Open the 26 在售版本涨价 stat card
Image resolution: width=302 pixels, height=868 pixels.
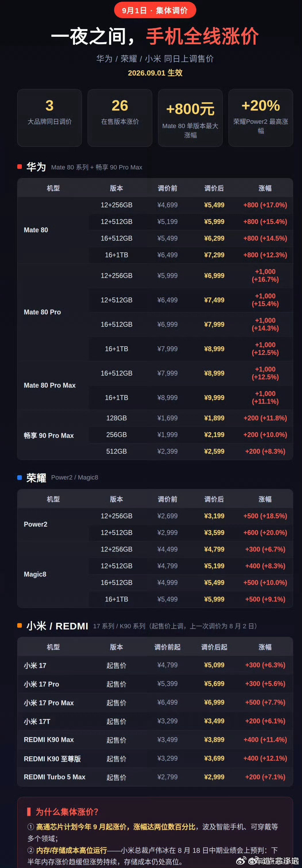pyautogui.click(x=120, y=118)
